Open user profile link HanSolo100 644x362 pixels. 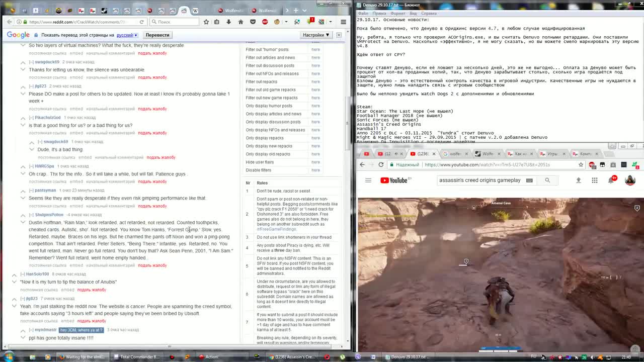38,274
